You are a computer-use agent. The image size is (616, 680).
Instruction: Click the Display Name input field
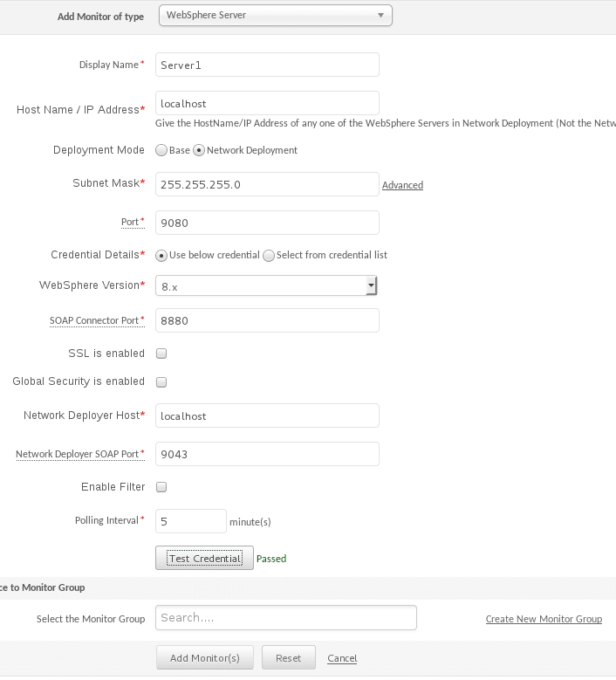tap(267, 65)
